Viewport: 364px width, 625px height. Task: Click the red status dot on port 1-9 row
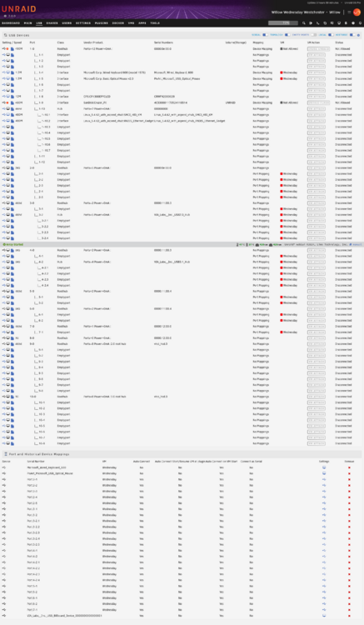click(x=8, y=102)
